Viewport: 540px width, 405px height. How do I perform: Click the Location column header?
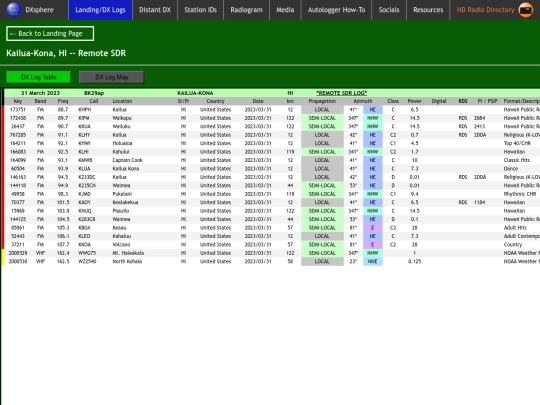[122, 101]
